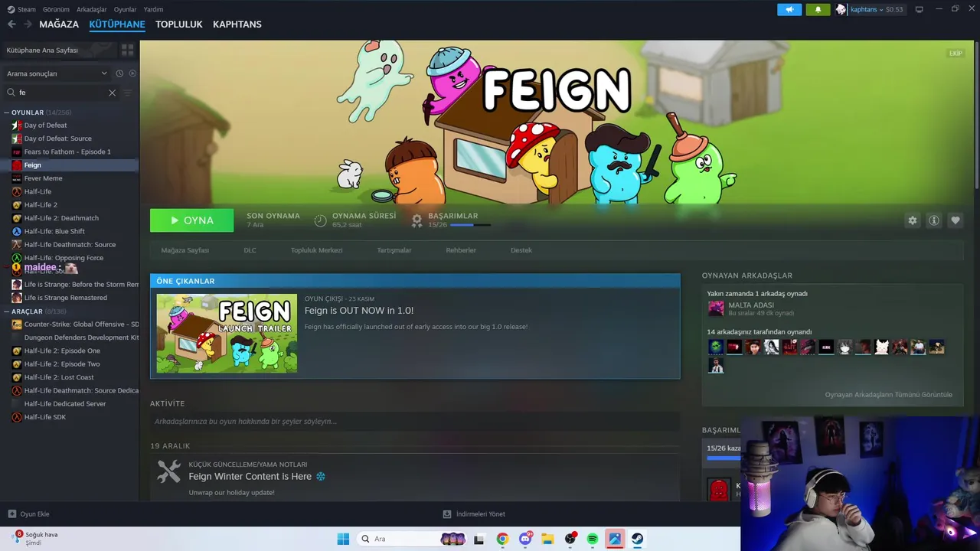Show Feign game info icon
This screenshot has height=551, width=980.
(934, 220)
